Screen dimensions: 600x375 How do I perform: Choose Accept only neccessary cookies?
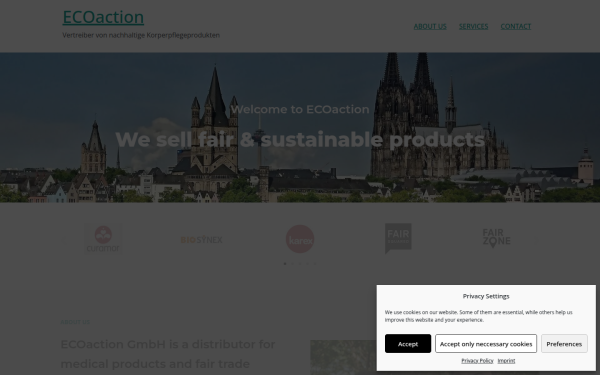point(486,344)
